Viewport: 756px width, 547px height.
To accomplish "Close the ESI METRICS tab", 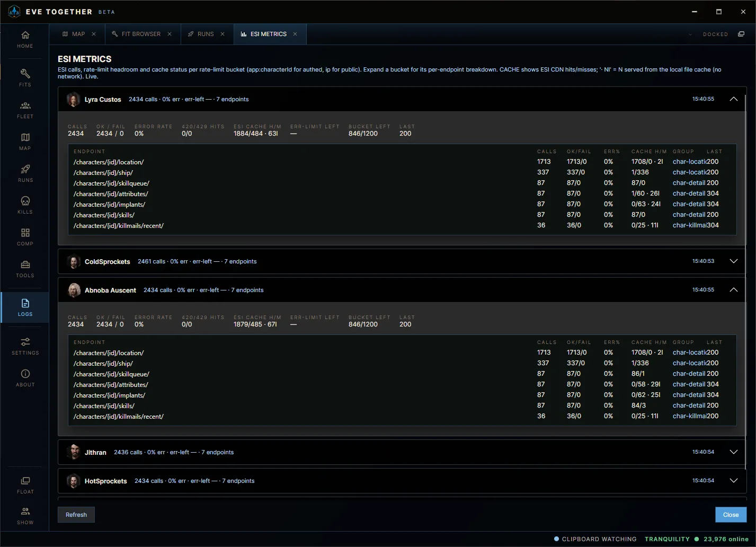I will [x=295, y=34].
